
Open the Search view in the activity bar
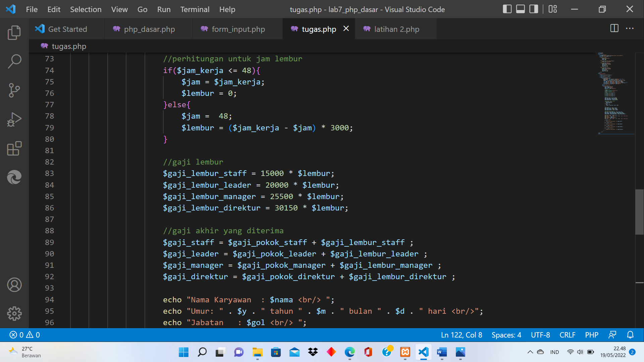14,62
